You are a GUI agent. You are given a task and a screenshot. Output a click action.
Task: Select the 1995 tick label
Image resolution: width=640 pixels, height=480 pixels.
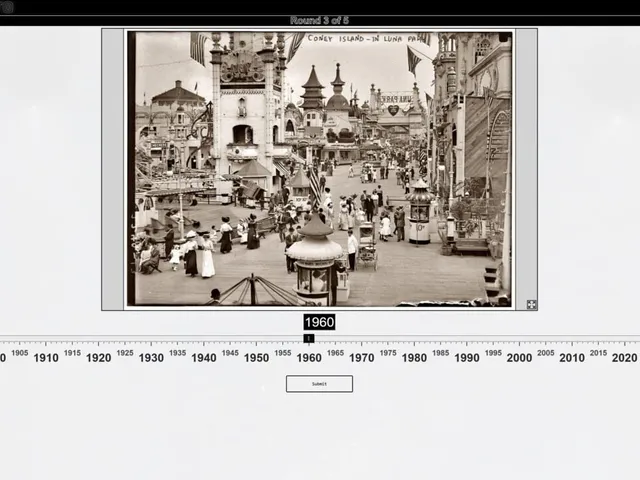pyautogui.click(x=493, y=353)
